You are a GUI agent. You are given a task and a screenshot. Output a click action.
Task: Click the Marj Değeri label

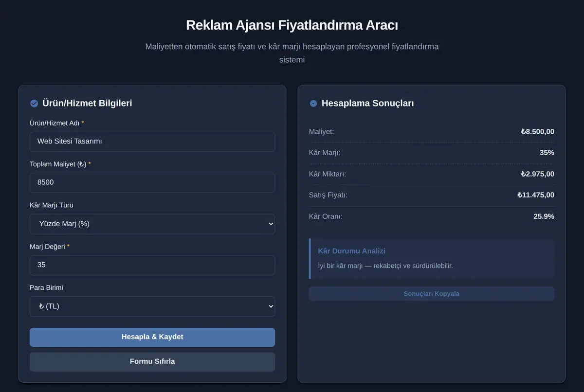coord(50,247)
